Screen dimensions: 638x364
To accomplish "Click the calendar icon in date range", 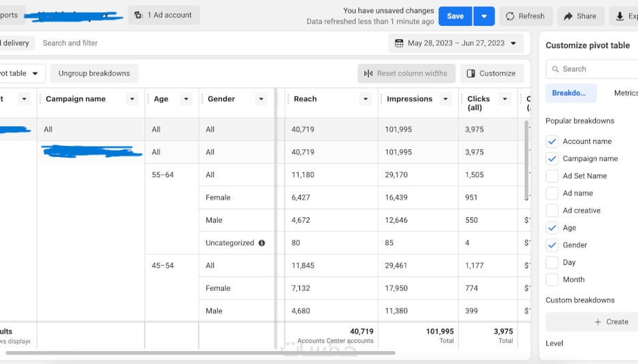I will tap(399, 43).
